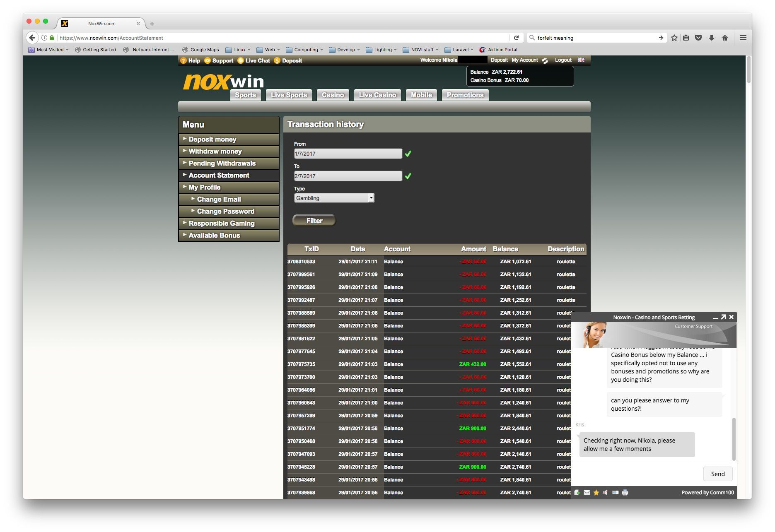Click the Filter button
The width and height of the screenshot is (775, 532).
coord(314,221)
